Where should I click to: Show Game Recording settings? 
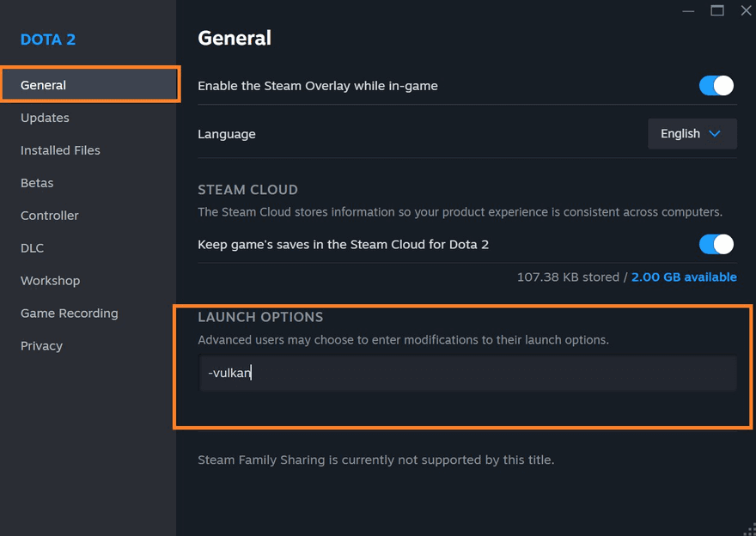pos(70,314)
